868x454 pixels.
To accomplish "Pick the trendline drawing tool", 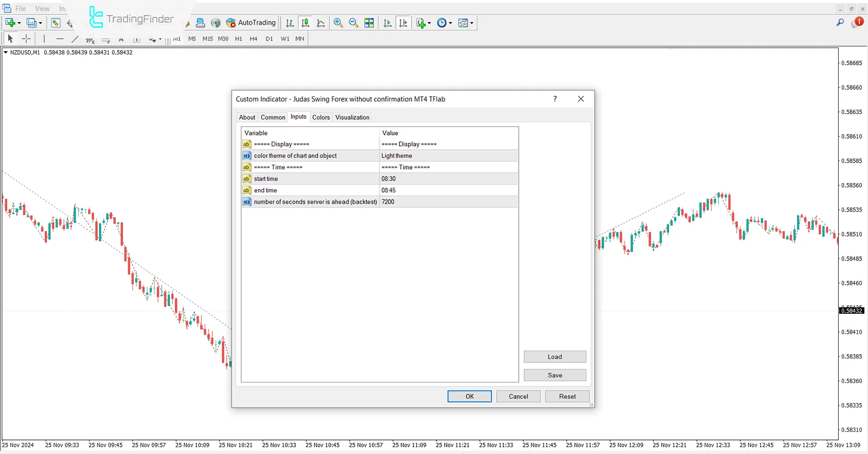I will point(75,40).
